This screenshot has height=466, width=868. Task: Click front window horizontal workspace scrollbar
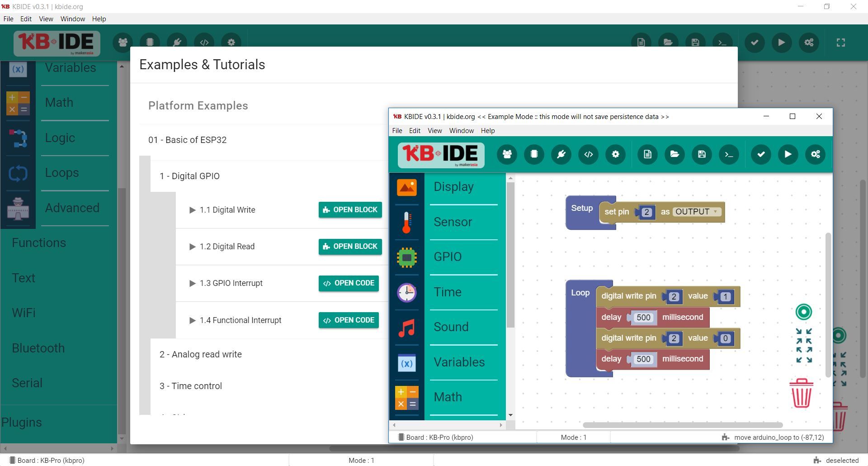click(683, 425)
